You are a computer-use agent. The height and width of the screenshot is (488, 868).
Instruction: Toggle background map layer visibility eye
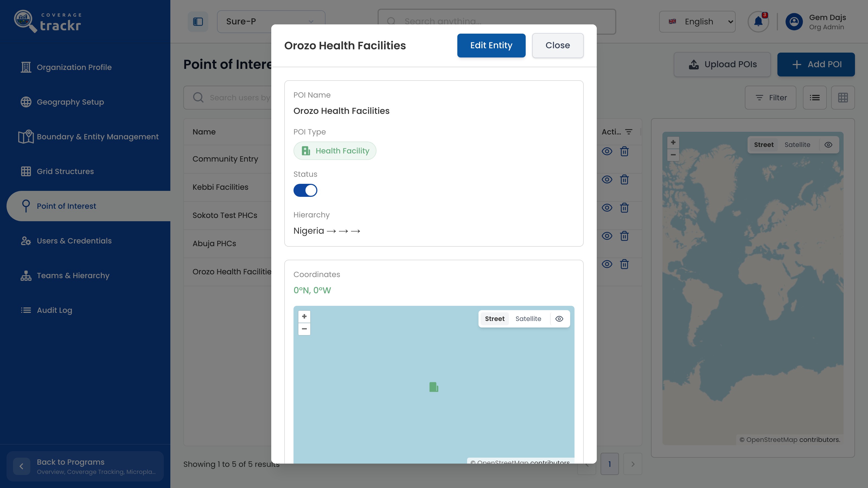(x=829, y=145)
